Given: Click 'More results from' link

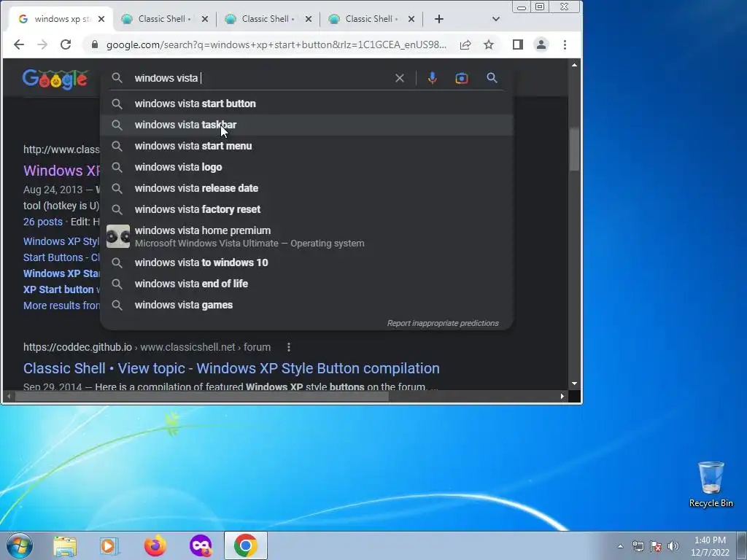Looking at the screenshot, I should (x=61, y=306).
